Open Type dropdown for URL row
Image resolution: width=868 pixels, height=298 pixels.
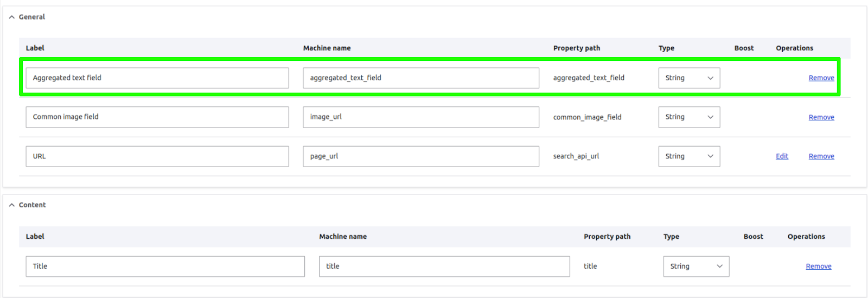[689, 156]
